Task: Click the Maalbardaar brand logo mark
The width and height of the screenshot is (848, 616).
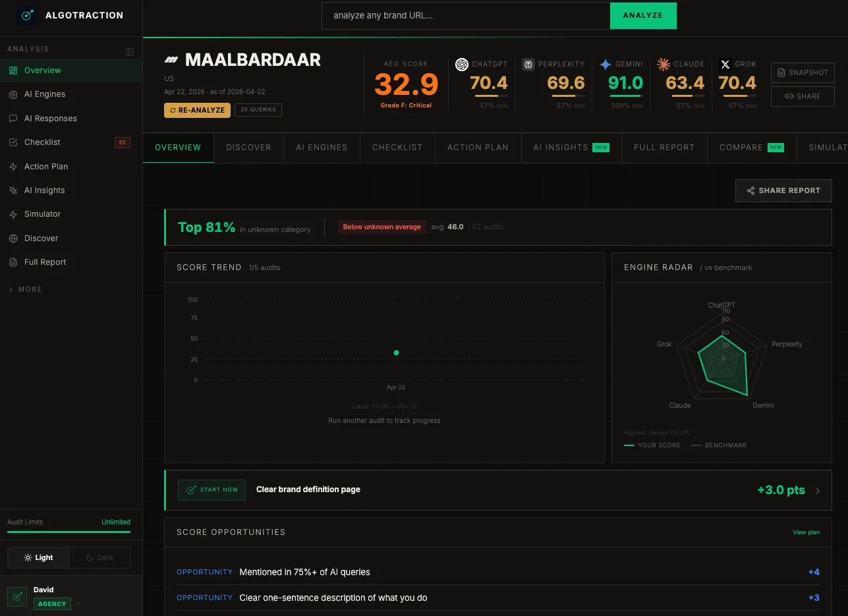Action: click(x=171, y=60)
